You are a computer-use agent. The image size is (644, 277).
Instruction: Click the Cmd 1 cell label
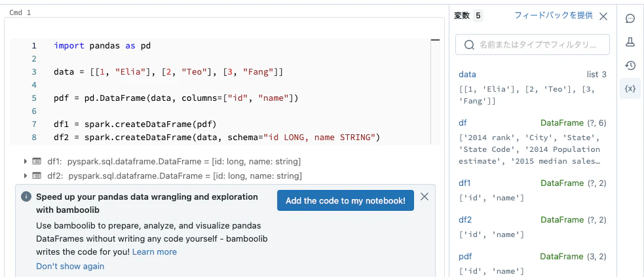point(20,12)
